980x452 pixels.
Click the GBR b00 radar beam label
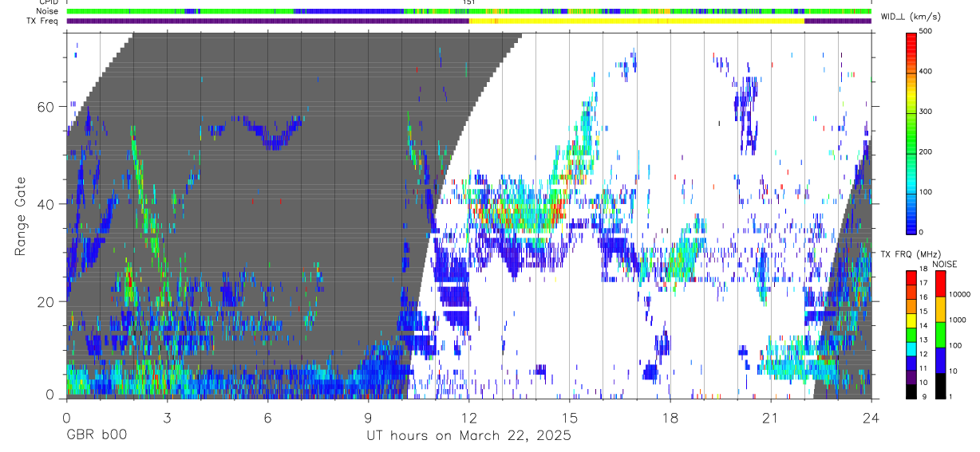[x=96, y=436]
